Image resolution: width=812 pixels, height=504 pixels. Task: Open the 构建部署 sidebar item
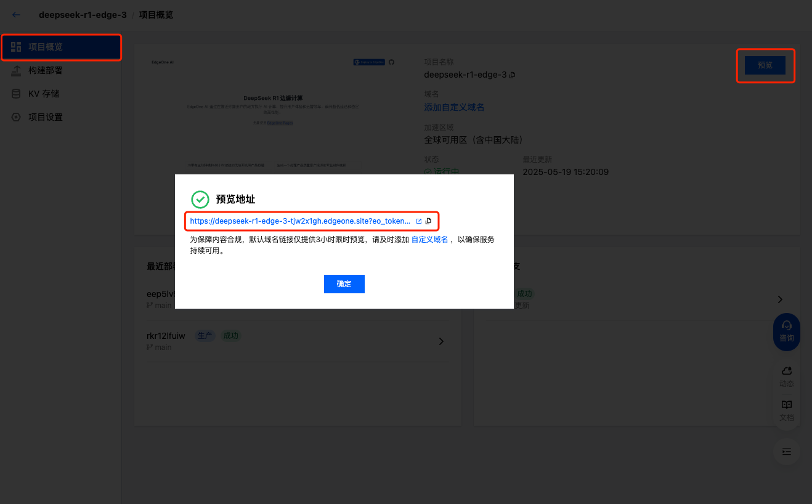60,70
